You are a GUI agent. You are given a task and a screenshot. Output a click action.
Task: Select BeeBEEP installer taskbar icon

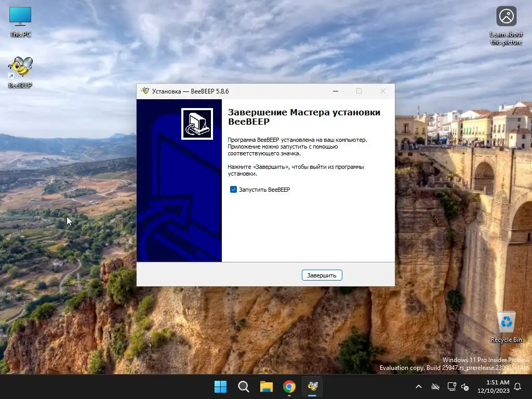point(312,387)
